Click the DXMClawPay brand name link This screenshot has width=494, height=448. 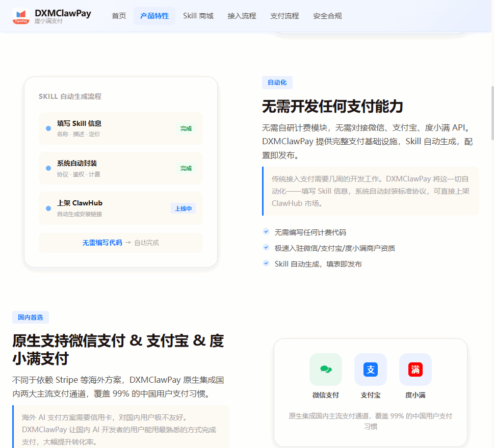[x=63, y=13]
